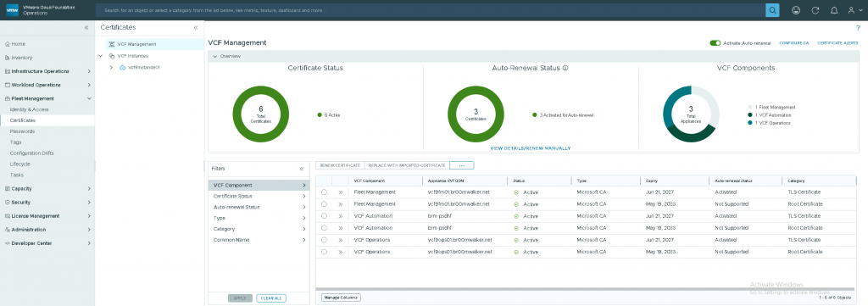Select radio for VCF Automation Root Certificate row
The image size is (868, 306).
pyautogui.click(x=324, y=228)
